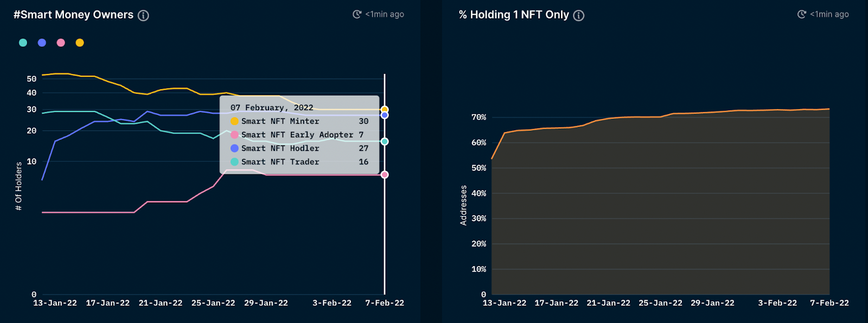868x323 pixels.
Task: Click the '# Of Holders' axis label
Action: 18,186
